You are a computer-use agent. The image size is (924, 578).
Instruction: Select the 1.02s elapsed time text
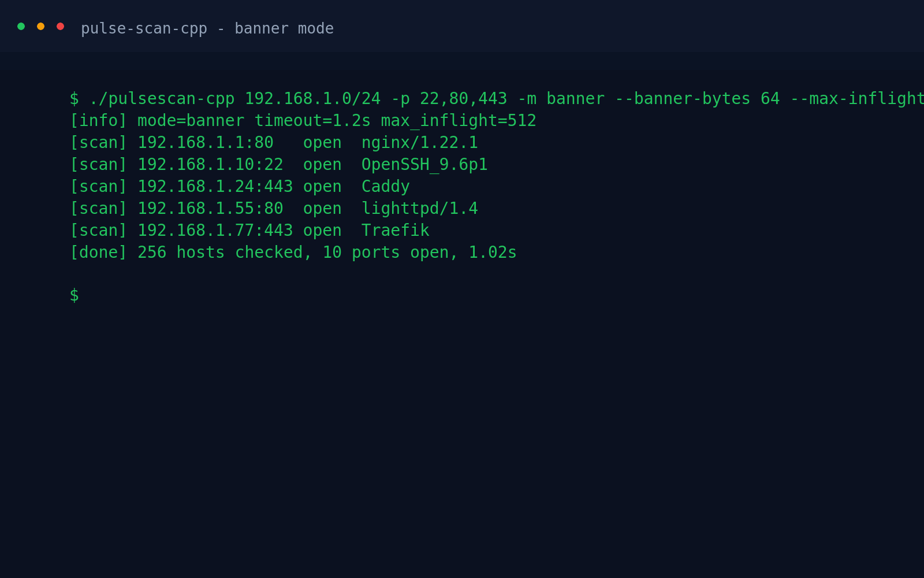(x=493, y=252)
